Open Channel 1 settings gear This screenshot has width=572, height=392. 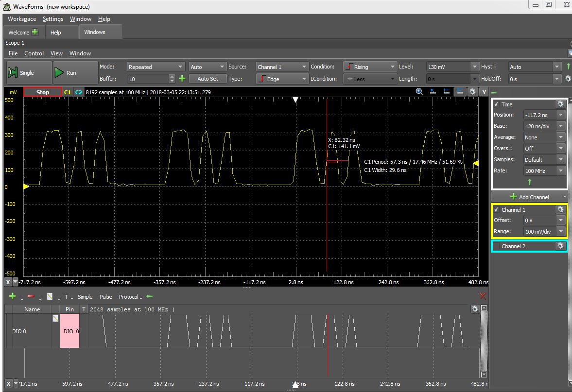click(561, 209)
